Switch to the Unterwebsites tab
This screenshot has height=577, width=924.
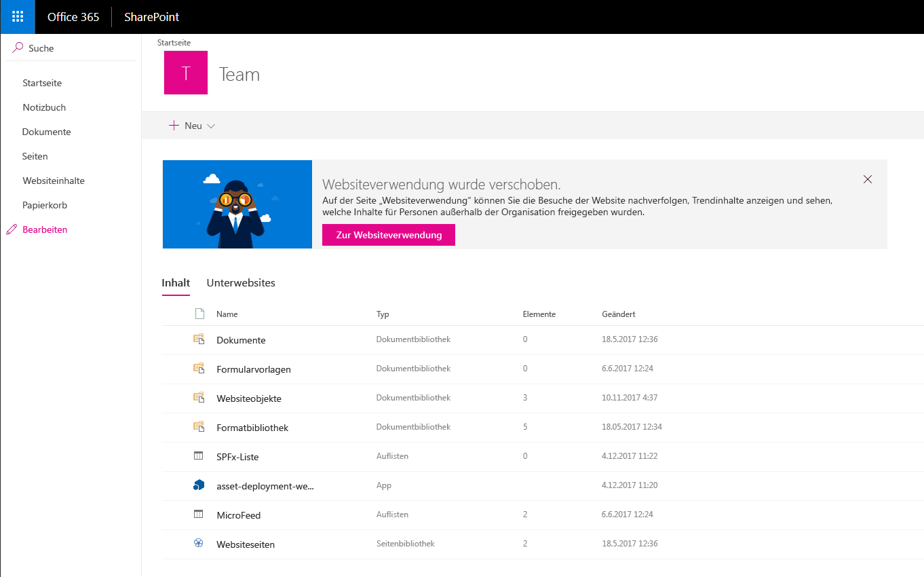coord(241,282)
